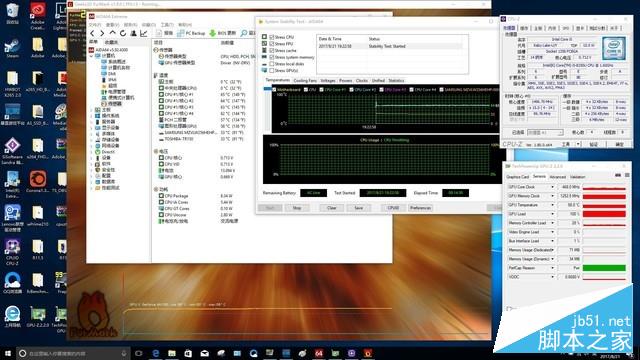The width and height of the screenshot is (640, 360).
Task: Click the Stop button in Stability Test
Action: click(297, 208)
